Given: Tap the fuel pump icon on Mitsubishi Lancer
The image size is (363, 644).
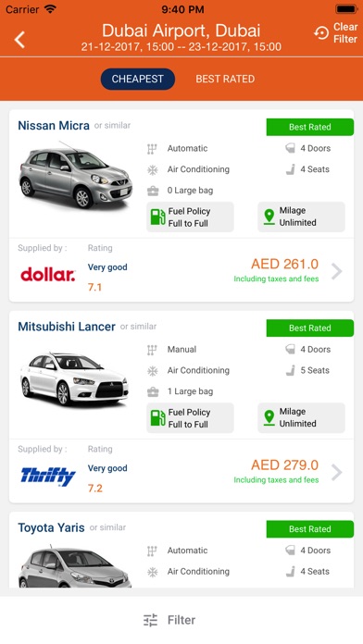Looking at the screenshot, I should coord(157,418).
